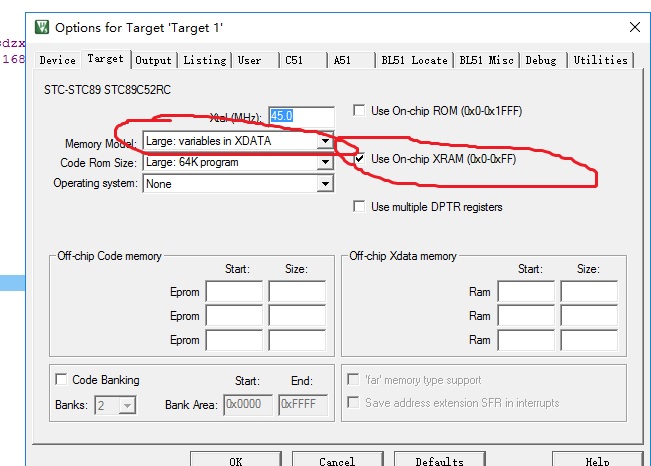Image resolution: width=651 pixels, height=466 pixels.
Task: Click second Eprom Size field
Action: pyautogui.click(x=297, y=316)
